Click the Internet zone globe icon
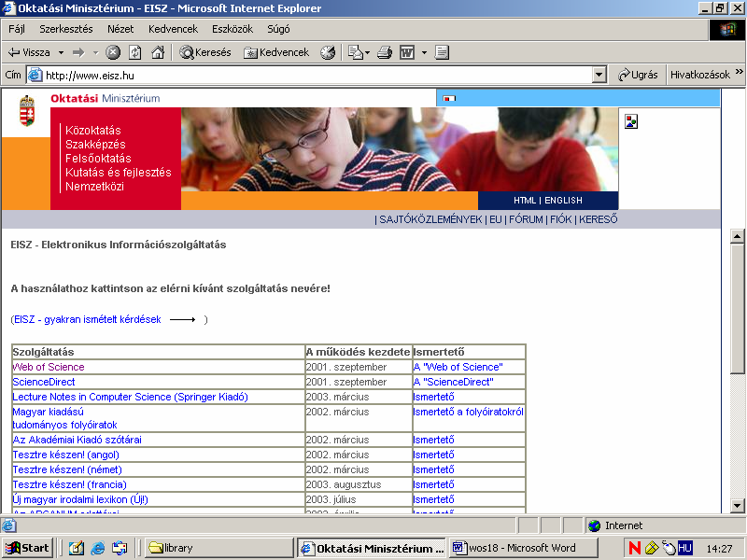Screen dimensions: 747x560 click(594, 525)
